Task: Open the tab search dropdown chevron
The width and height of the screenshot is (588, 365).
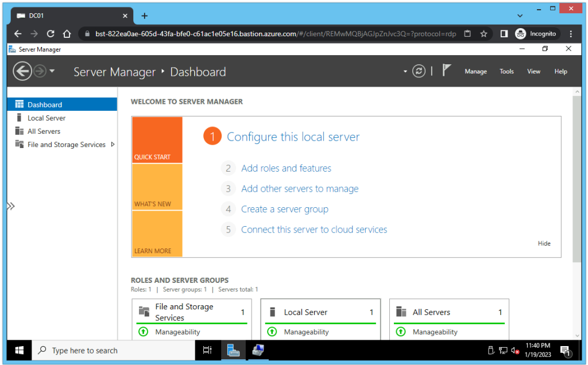Action: [520, 15]
